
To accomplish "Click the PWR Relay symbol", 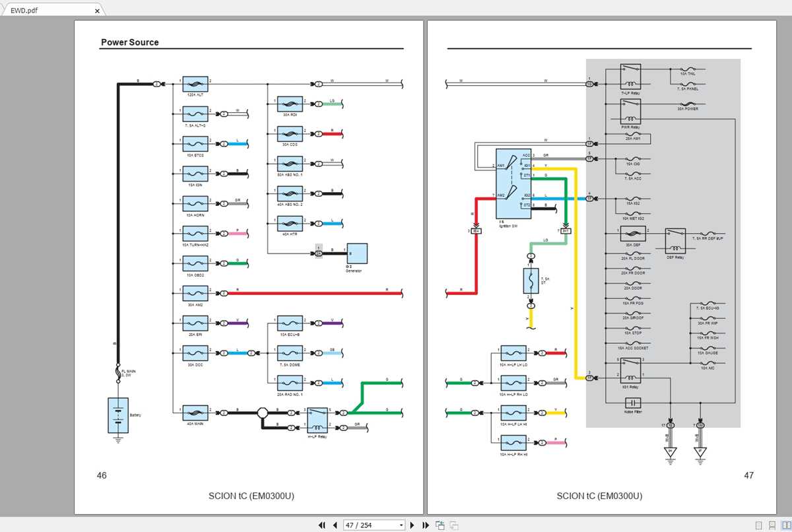I will tap(631, 111).
